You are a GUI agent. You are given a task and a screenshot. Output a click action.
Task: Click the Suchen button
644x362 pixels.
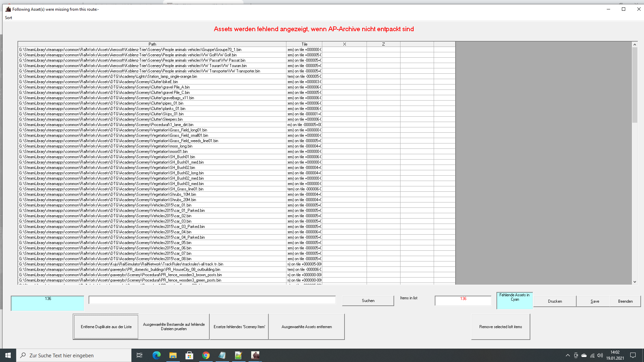[x=368, y=301]
